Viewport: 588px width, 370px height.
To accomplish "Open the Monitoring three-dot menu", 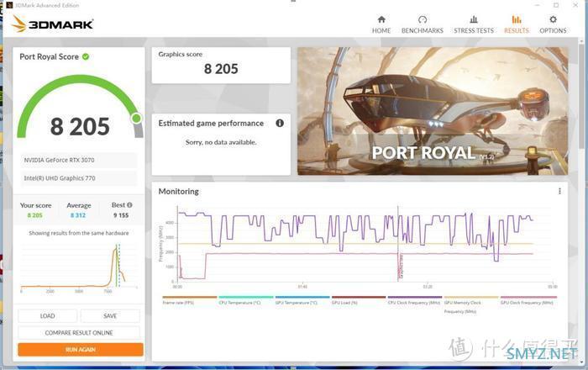I will point(559,192).
